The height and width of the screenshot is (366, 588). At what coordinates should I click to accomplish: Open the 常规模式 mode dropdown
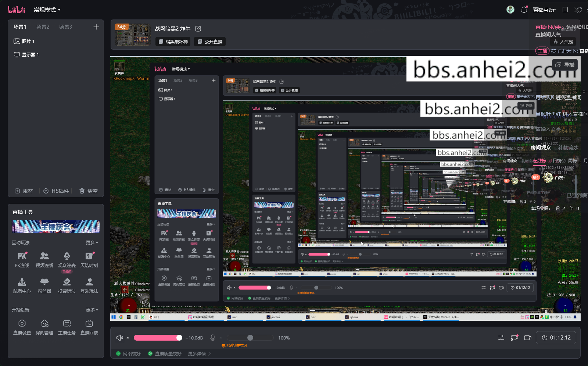coord(47,10)
